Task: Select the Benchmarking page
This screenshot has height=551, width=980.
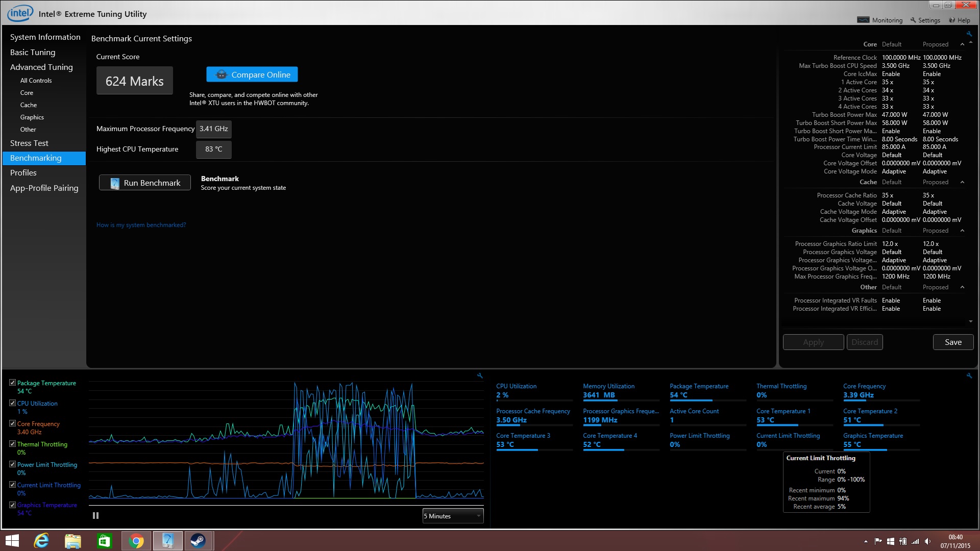Action: tap(44, 158)
